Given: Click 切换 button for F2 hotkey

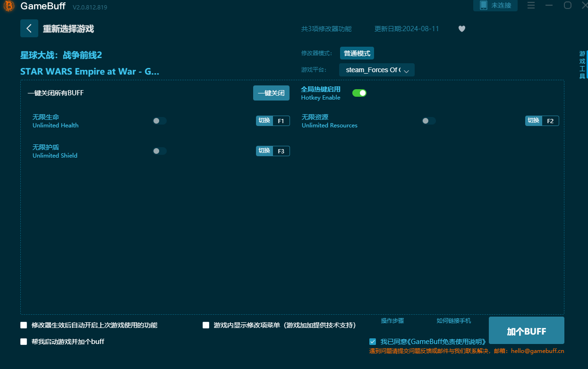Looking at the screenshot, I should [x=534, y=121].
